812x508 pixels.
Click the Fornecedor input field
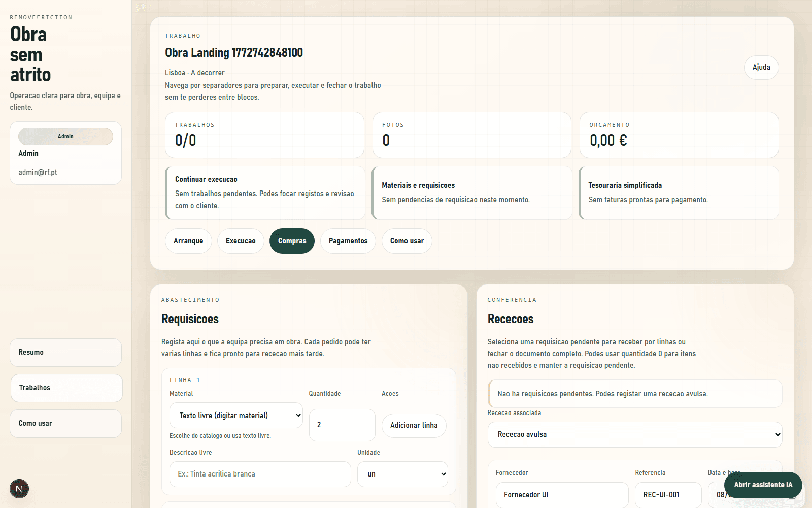(561, 495)
